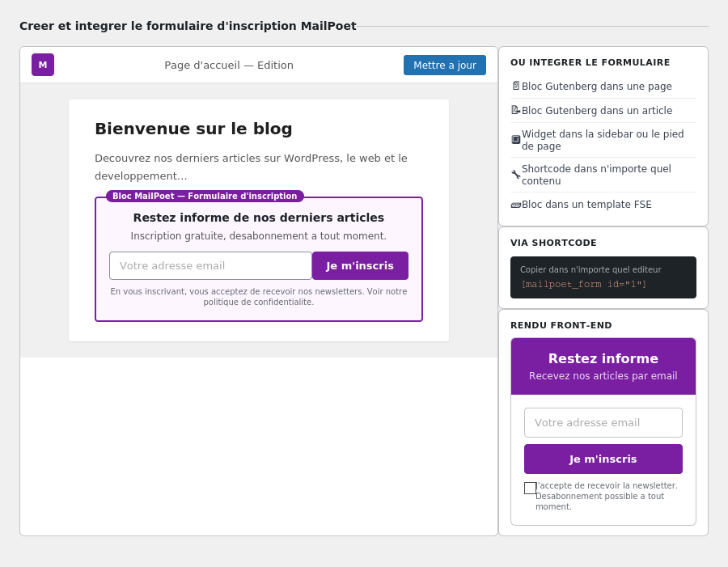Click Restez informe de nos derniers articles heading
728x567 pixels.
259,218
